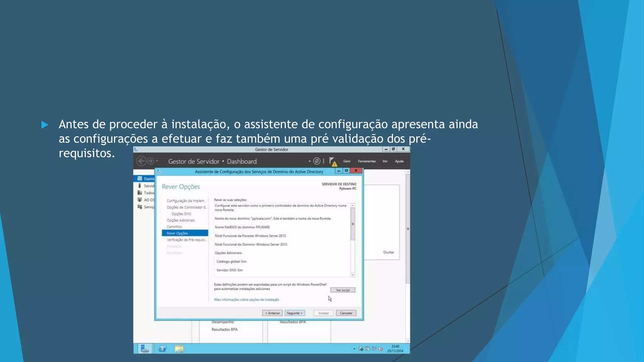Click the forward arrow in Gestor de Servidor
Image resolution: width=644 pixels, height=362 pixels.
(151, 161)
